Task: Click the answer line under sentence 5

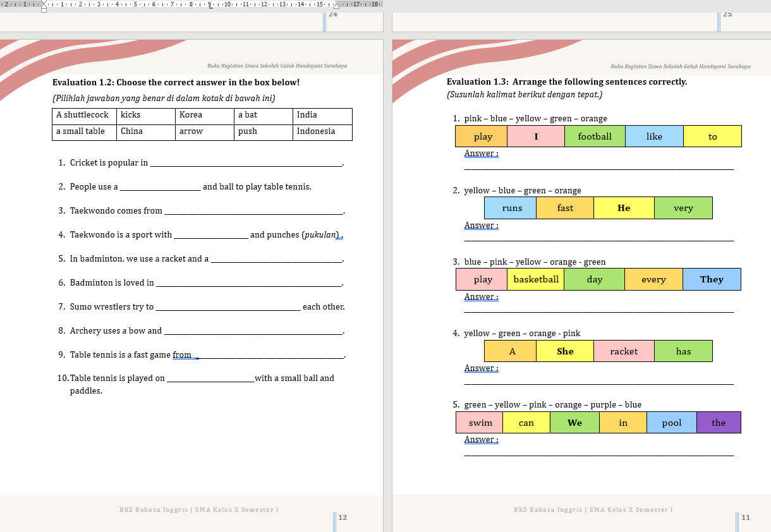Action: [599, 454]
